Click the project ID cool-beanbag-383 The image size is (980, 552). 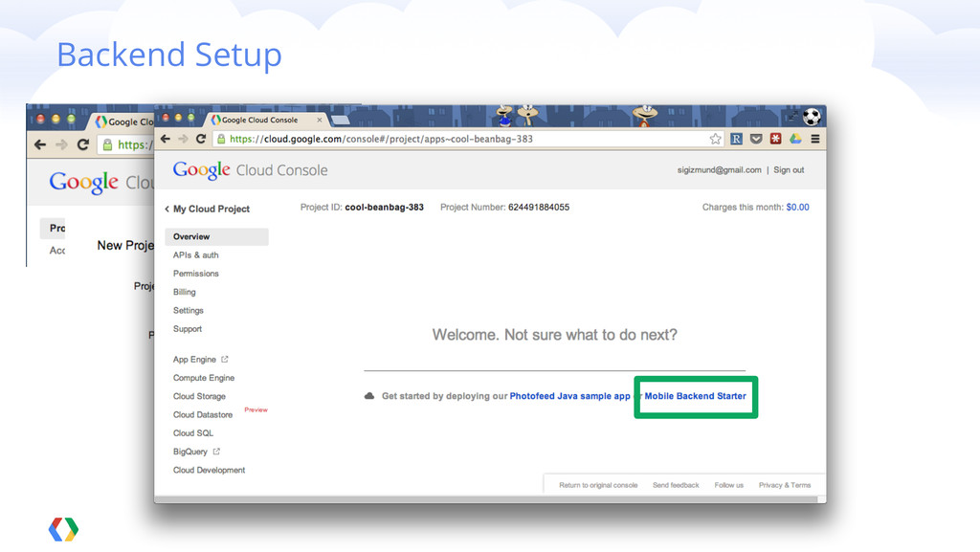pos(385,208)
